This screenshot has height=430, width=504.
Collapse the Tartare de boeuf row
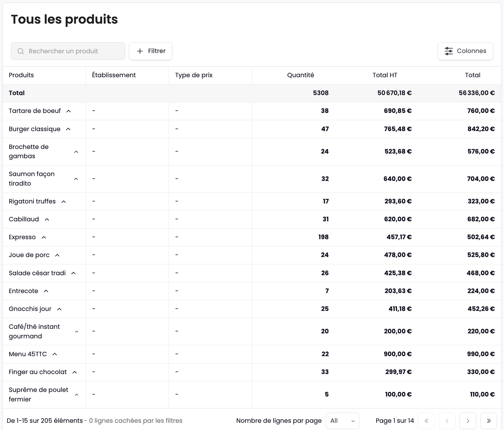click(x=69, y=111)
